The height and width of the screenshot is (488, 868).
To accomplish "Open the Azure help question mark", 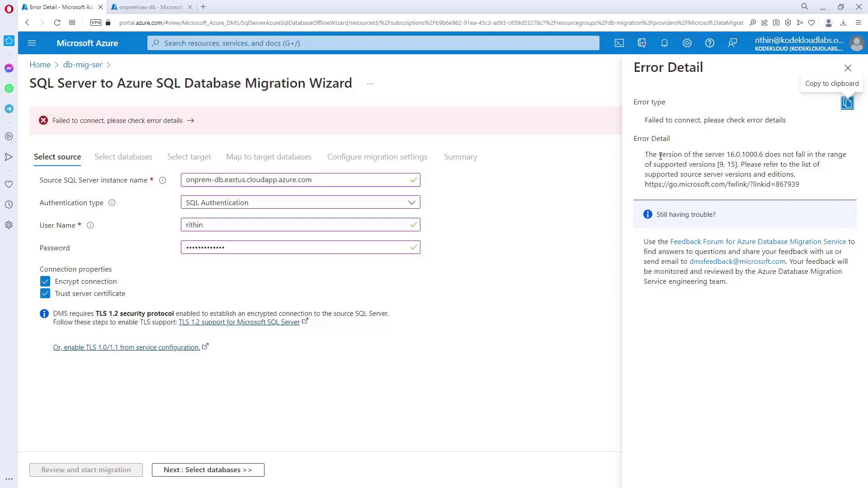I will tap(709, 43).
